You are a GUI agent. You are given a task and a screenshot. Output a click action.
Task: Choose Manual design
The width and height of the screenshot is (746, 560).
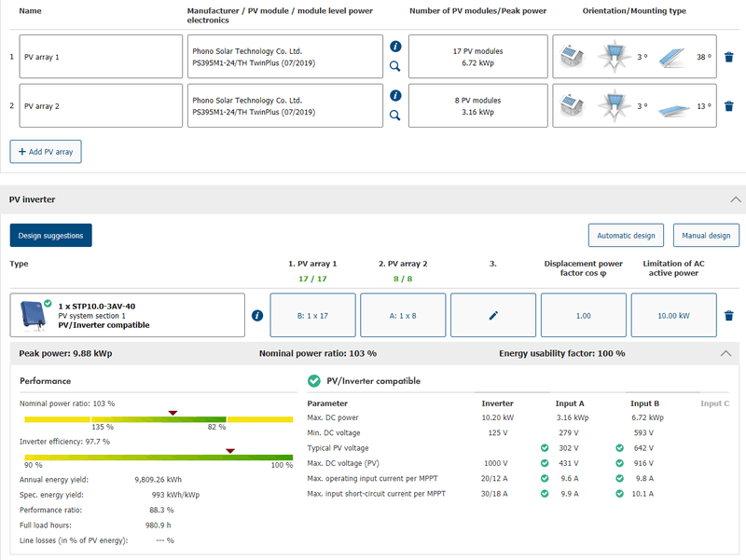(706, 236)
